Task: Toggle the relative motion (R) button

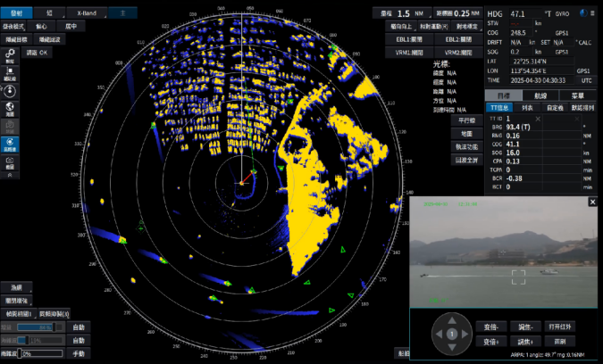Action: pos(434,27)
